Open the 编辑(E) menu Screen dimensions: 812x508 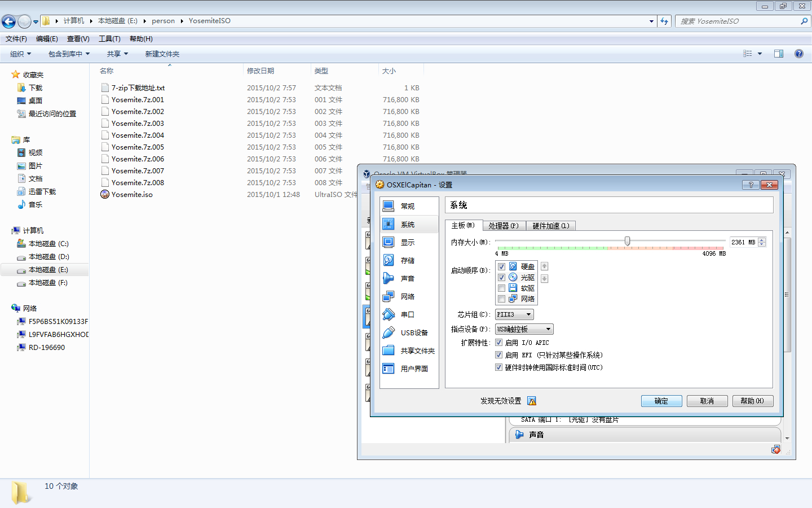click(x=47, y=38)
